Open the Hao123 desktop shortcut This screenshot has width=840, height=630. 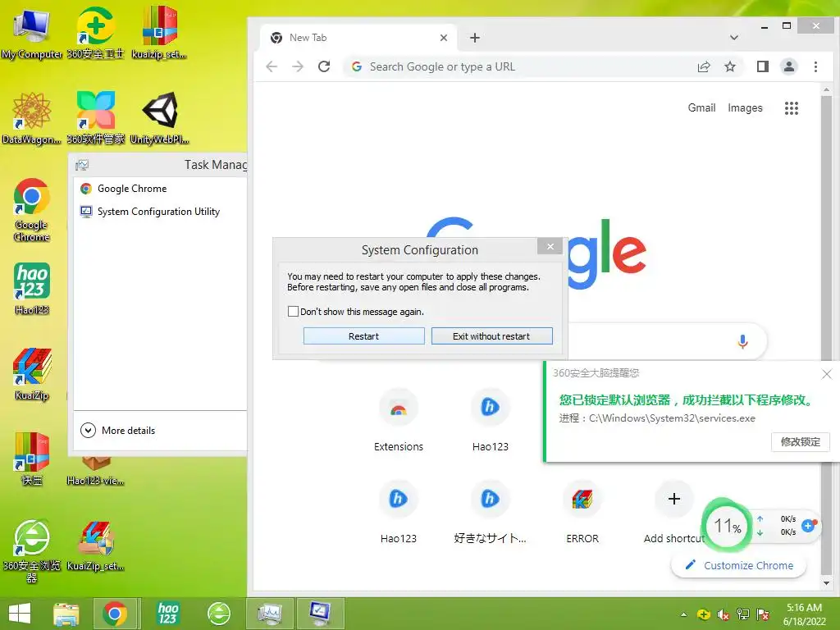point(32,288)
